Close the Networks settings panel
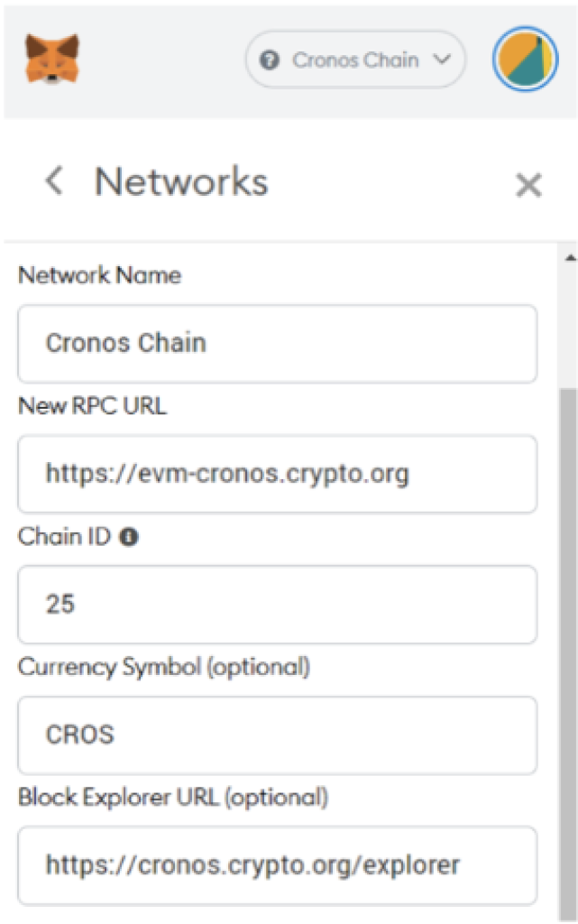 (528, 185)
